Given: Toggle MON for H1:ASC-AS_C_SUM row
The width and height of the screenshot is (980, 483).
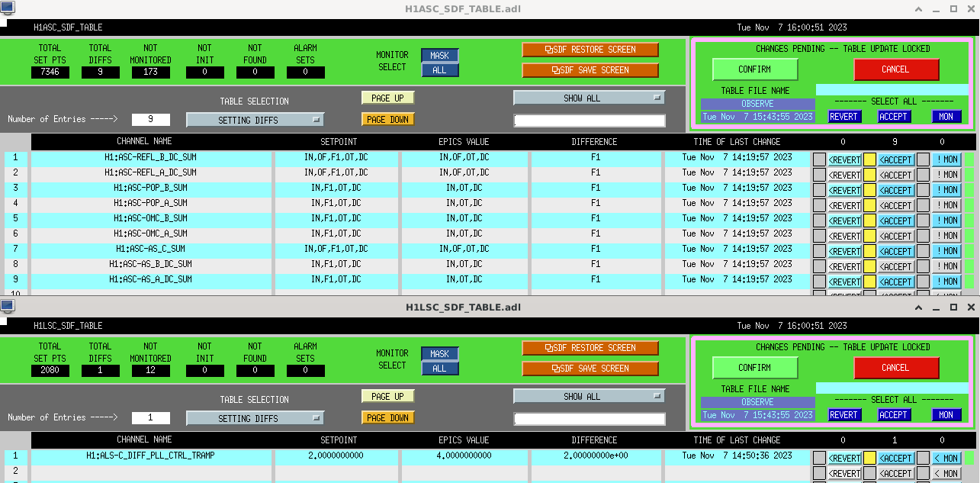Looking at the screenshot, I should click(946, 252).
